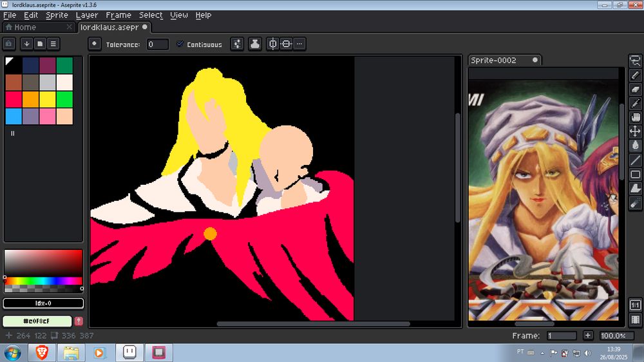The height and width of the screenshot is (362, 644).
Task: Open the View menu
Action: (179, 15)
